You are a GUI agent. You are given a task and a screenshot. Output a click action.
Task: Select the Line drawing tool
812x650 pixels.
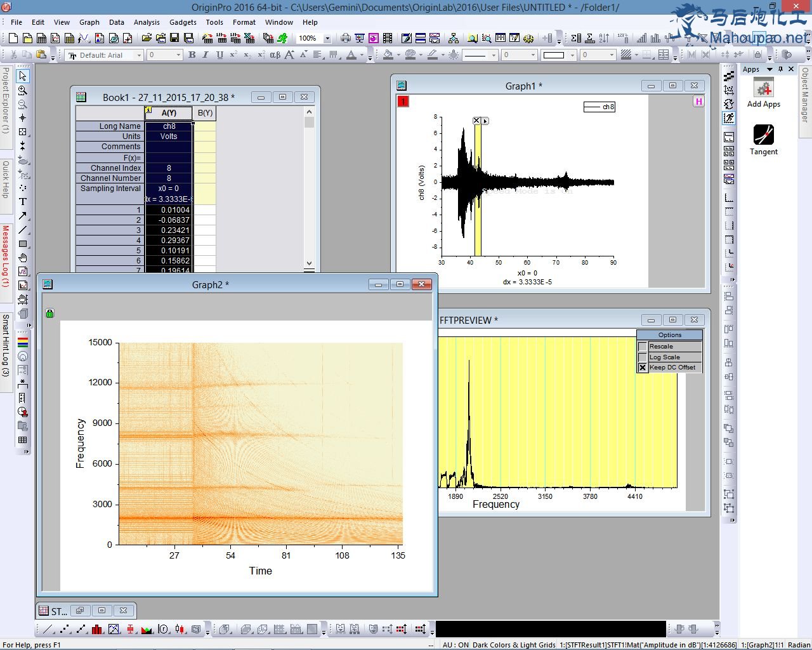(23, 230)
